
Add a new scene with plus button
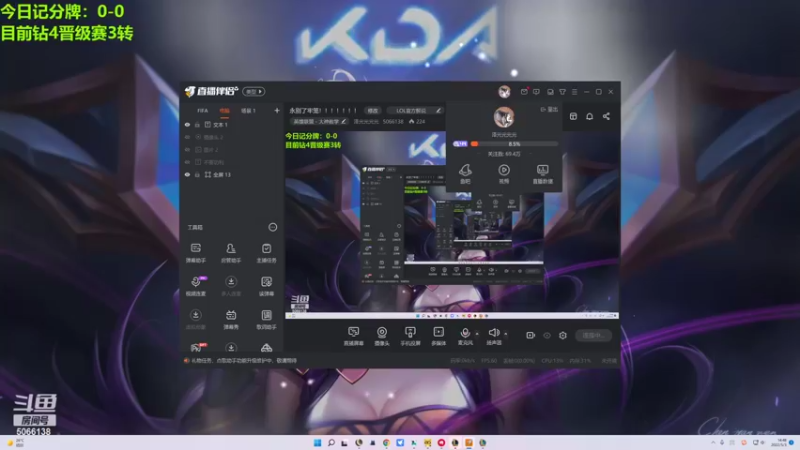(277, 110)
